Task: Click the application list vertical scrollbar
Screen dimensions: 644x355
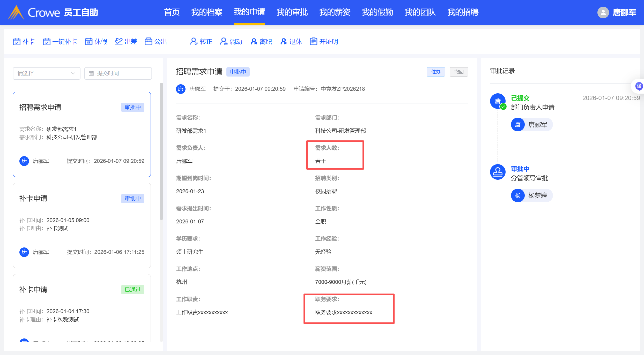Action: point(161,151)
